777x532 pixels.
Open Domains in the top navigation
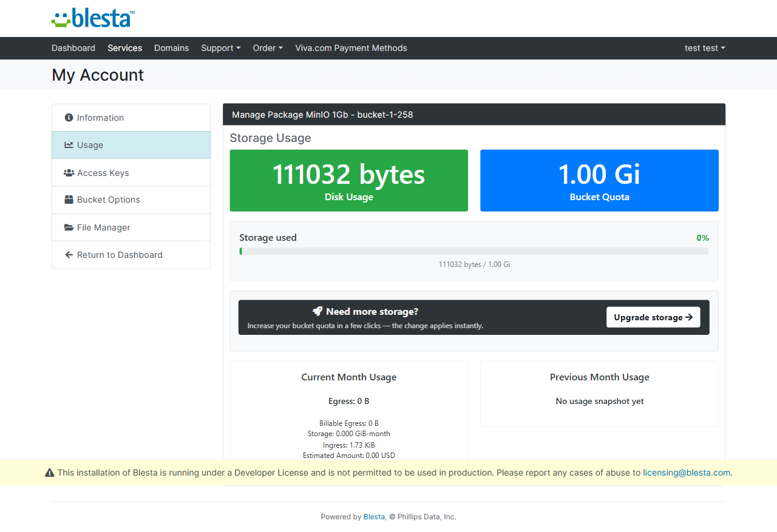171,48
